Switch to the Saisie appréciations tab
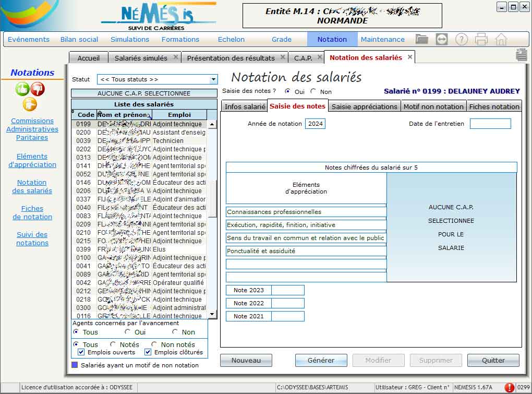The image size is (532, 394). point(365,106)
